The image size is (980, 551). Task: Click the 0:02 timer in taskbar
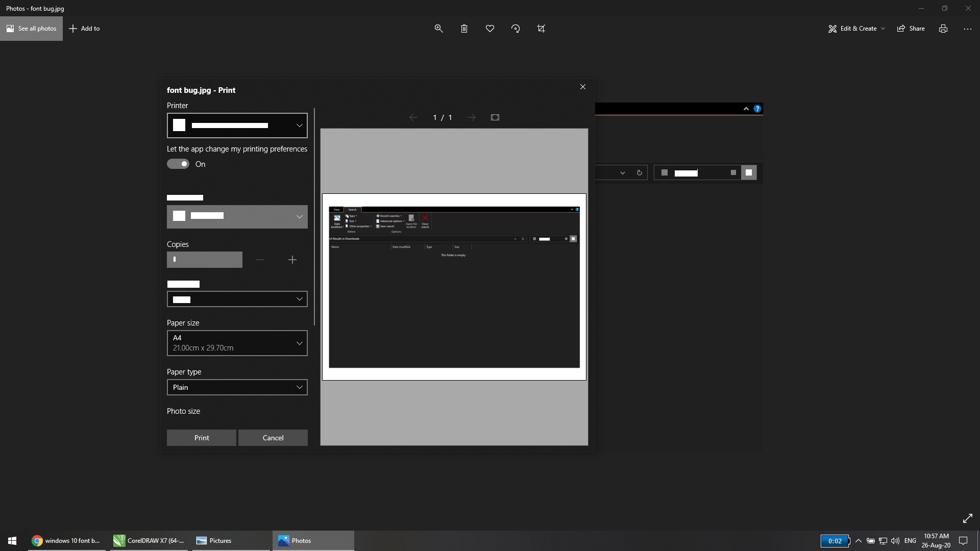(x=835, y=541)
